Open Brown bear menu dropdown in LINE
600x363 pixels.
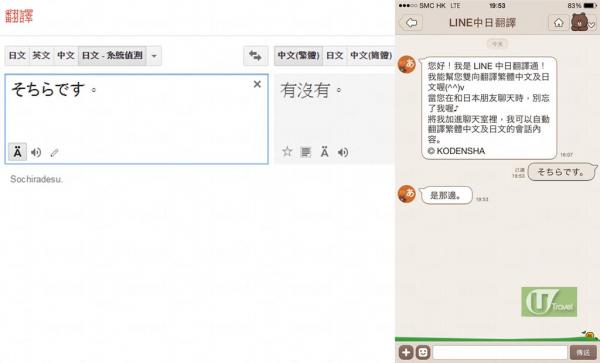click(583, 23)
